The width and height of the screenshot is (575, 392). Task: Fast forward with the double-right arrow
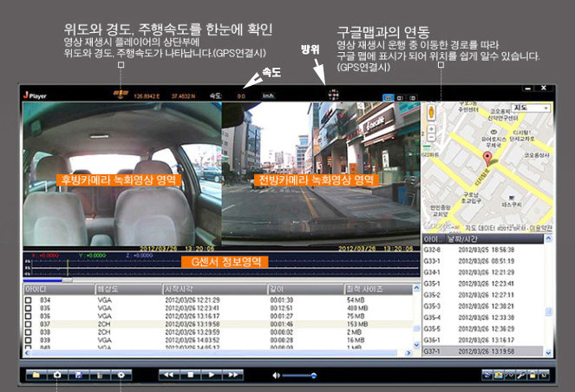tap(232, 376)
